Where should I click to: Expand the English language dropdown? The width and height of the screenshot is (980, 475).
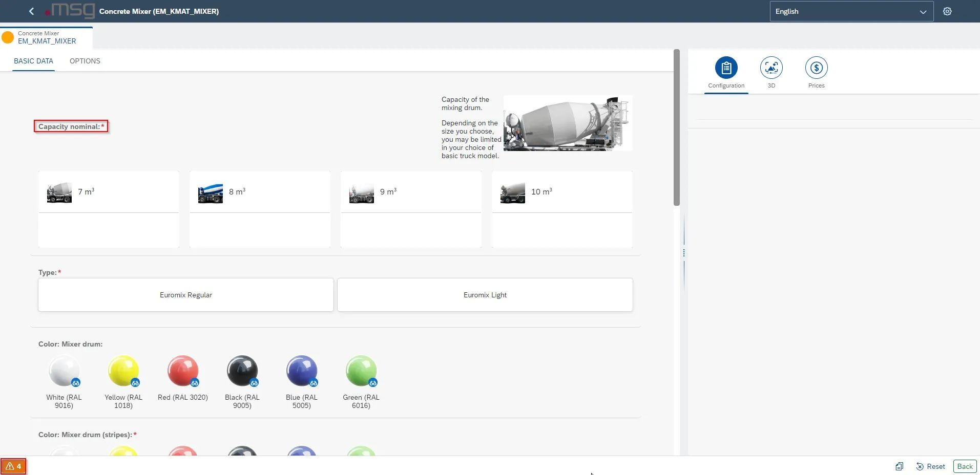point(851,11)
